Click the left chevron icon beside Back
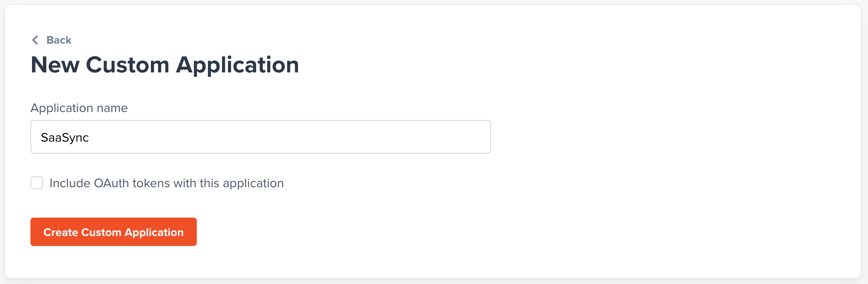Screen dimensions: 868x284 (x=35, y=40)
